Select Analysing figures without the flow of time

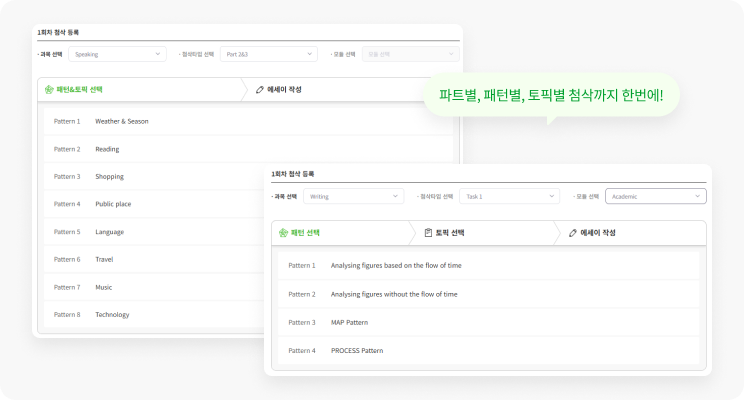(x=488, y=294)
